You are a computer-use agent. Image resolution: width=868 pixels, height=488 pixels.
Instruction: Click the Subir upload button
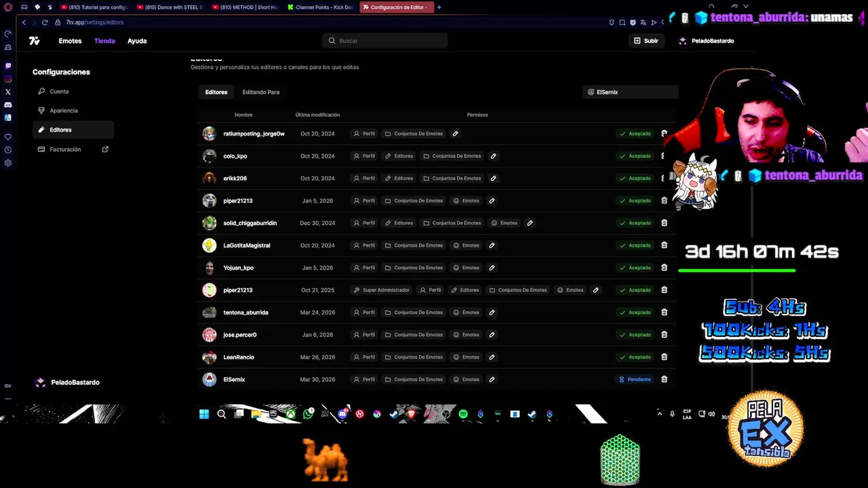coord(646,41)
